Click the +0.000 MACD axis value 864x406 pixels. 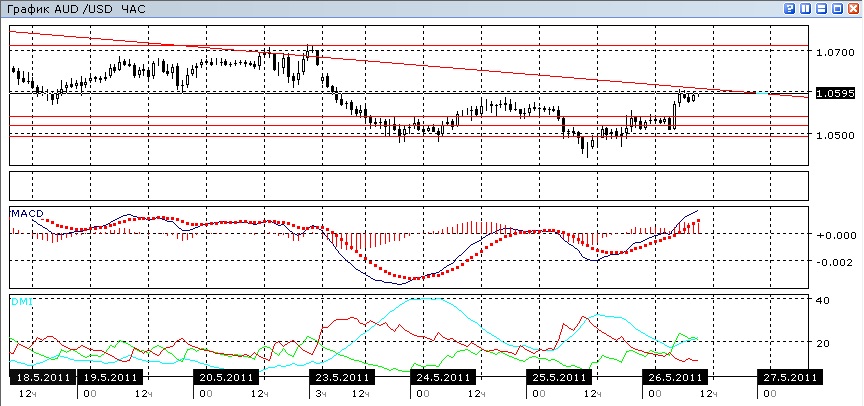tap(836, 235)
